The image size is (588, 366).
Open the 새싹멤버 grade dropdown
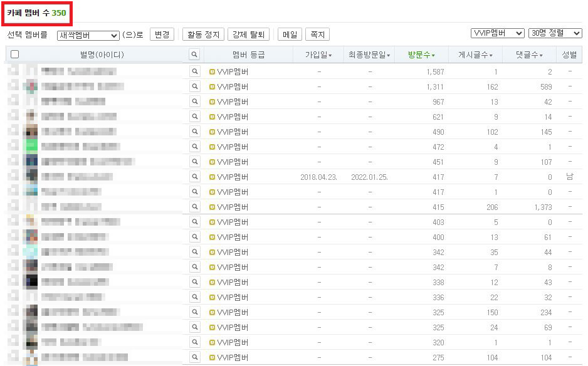(88, 36)
